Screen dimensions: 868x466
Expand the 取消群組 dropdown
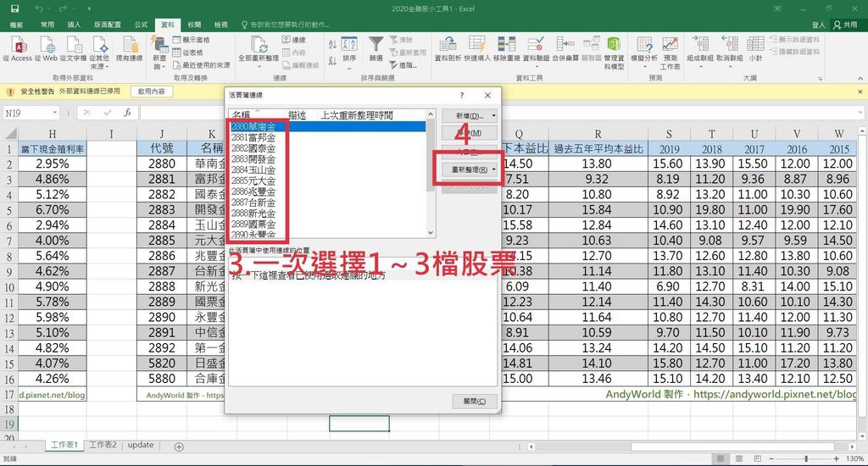click(x=730, y=66)
